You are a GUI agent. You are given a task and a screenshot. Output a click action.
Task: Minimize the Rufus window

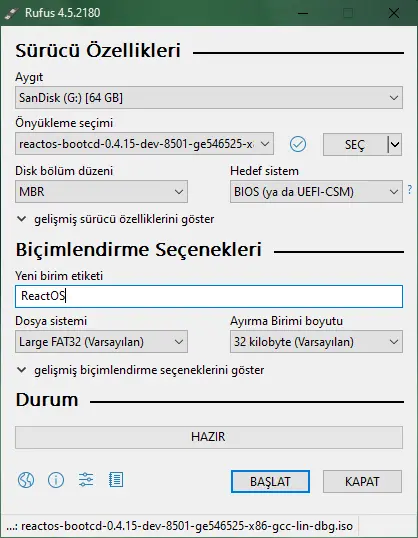point(303,13)
